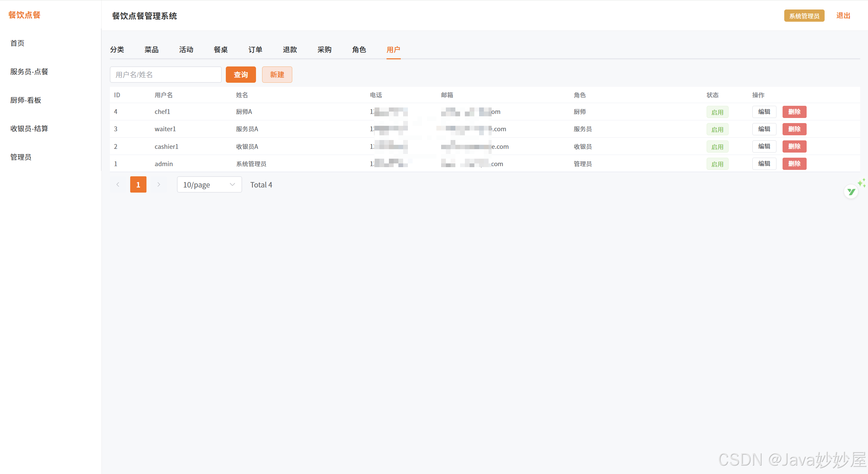This screenshot has height=474, width=868.
Task: Go to next page arrow
Action: point(158,184)
